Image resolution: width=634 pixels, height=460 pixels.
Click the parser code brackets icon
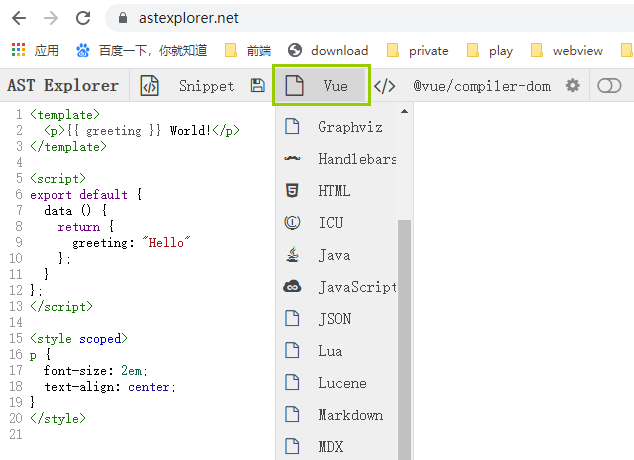pyautogui.click(x=385, y=86)
